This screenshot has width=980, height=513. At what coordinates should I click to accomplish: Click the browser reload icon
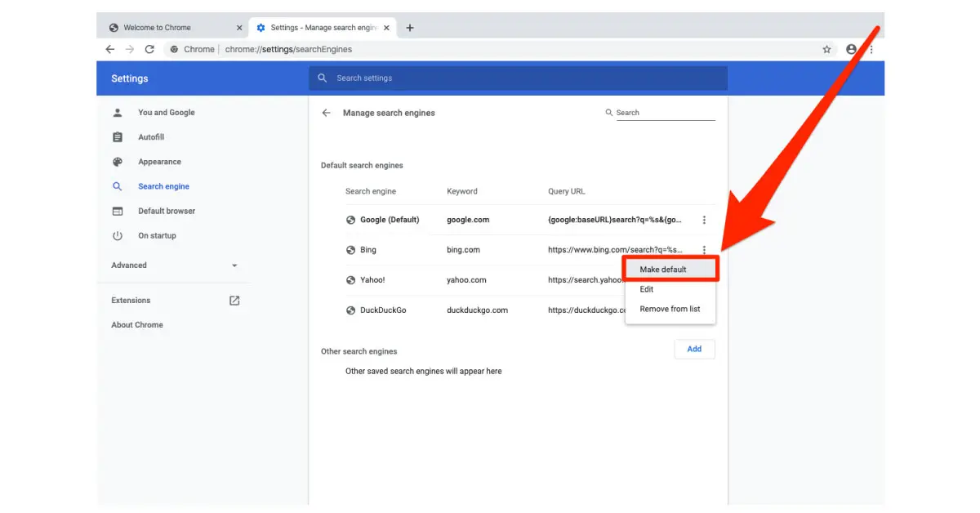coord(149,49)
